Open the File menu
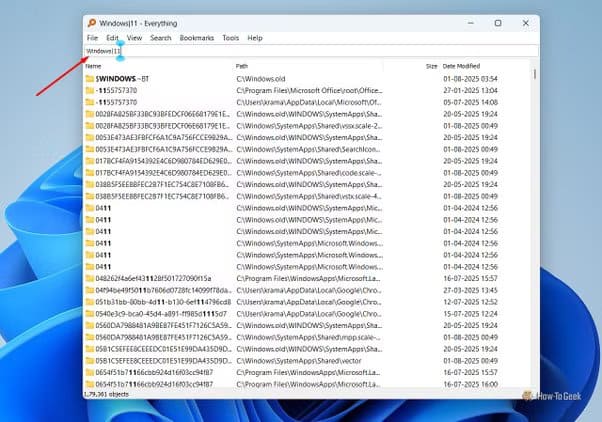Viewport: 602px width, 422px height. (92, 38)
